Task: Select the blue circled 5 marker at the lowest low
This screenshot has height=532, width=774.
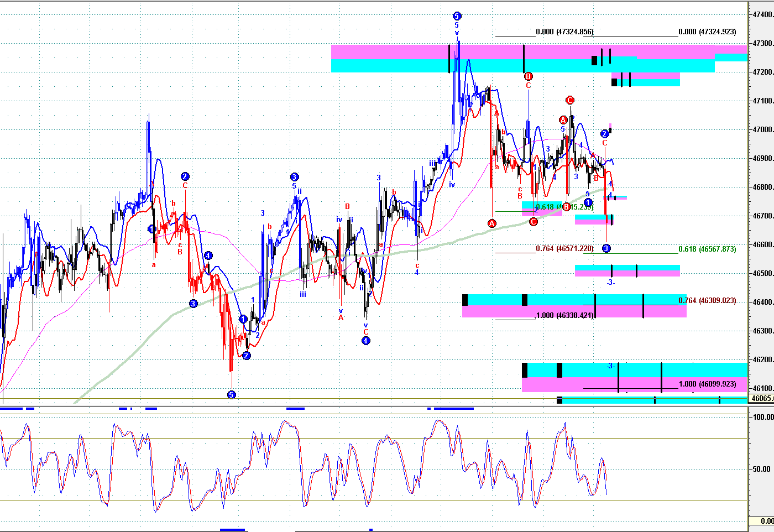Action: (x=232, y=394)
